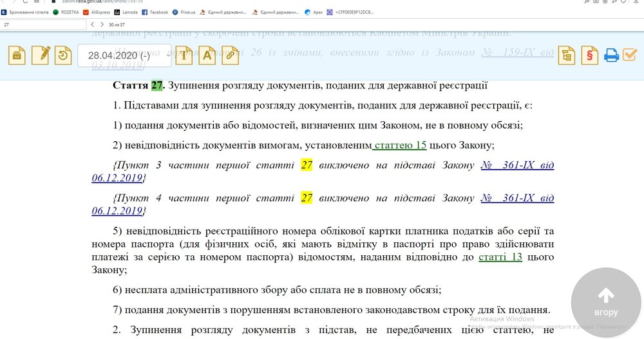
Task: Open the Apex bookmark
Action: 314,12
